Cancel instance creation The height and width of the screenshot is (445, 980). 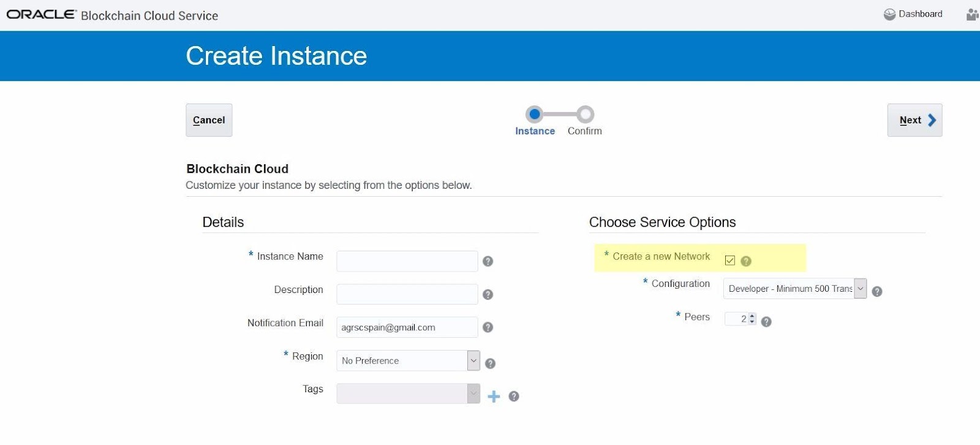[x=209, y=120]
